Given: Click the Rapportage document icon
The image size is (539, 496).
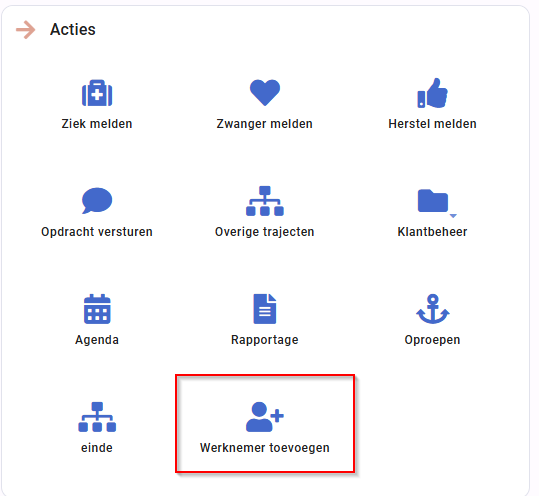Looking at the screenshot, I should pyautogui.click(x=265, y=309).
